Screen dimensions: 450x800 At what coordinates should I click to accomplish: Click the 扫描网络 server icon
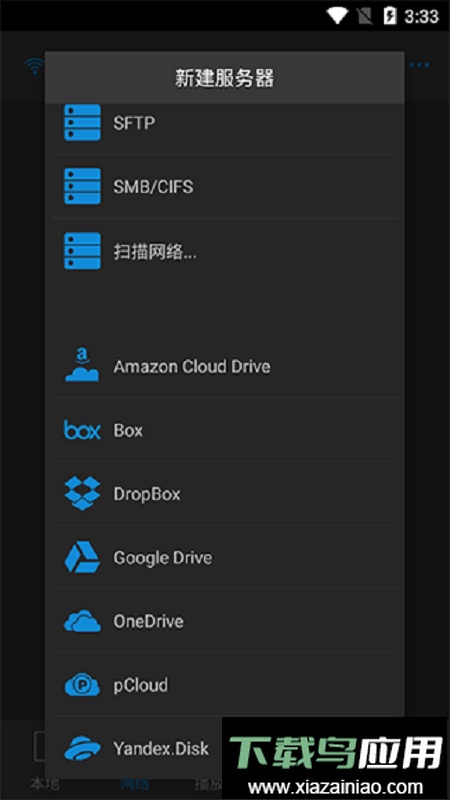tap(82, 251)
